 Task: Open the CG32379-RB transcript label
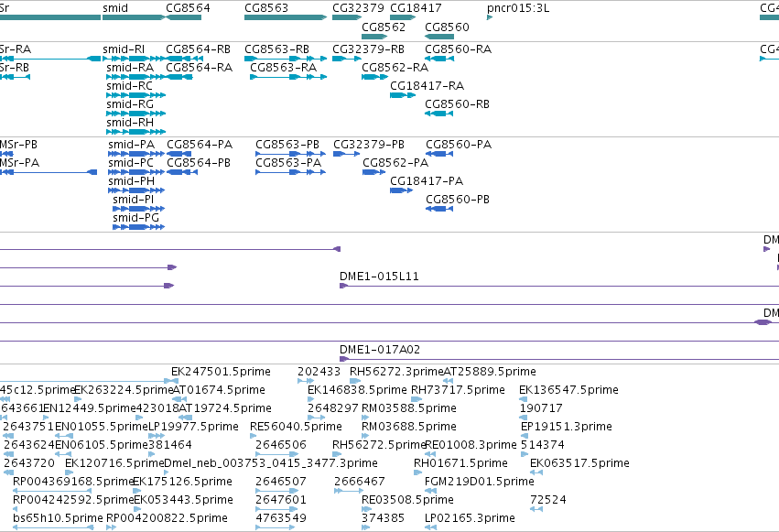point(368,49)
